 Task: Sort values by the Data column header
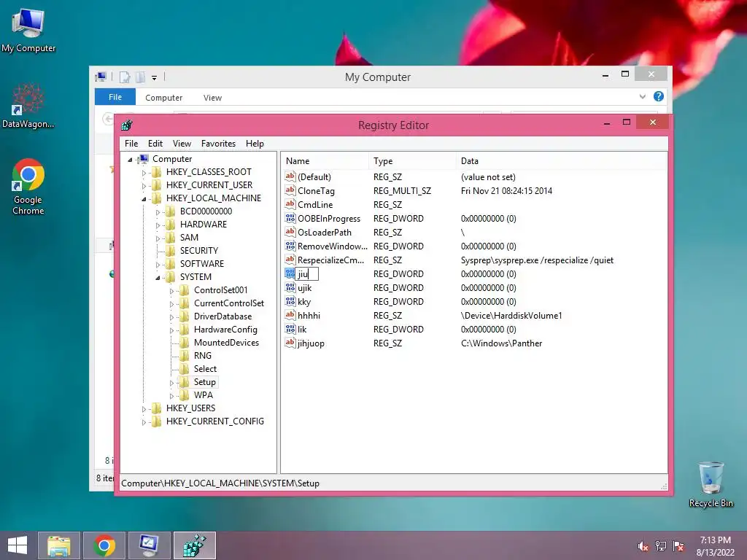pyautogui.click(x=561, y=161)
